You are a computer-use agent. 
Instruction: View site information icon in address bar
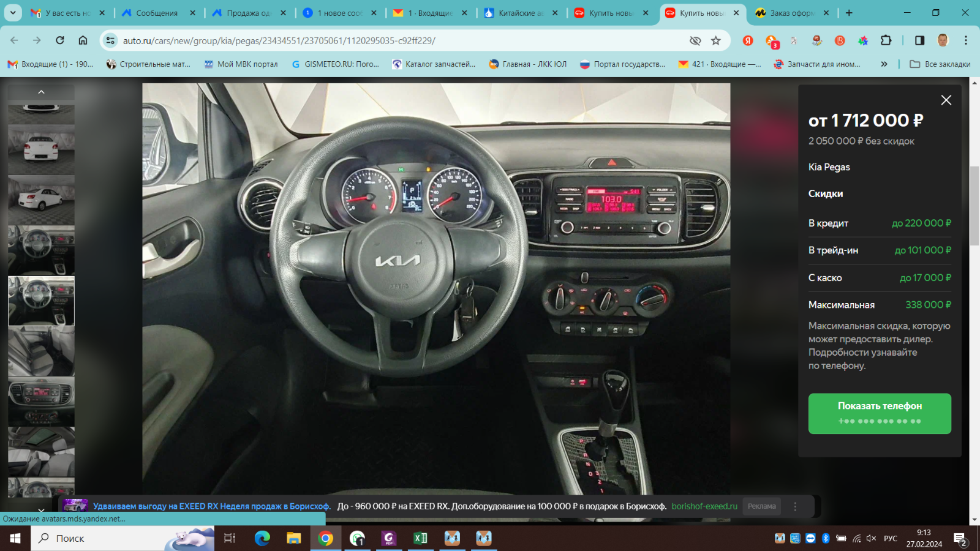[110, 40]
